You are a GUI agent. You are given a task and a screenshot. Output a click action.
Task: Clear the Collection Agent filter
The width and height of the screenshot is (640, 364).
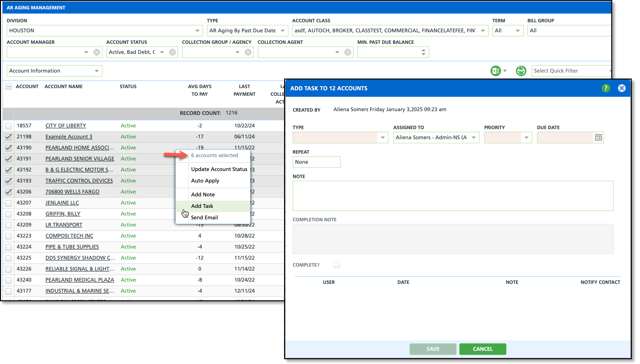pos(348,52)
